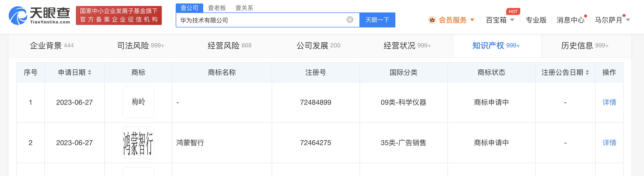The image size is (644, 176).
Task: Sort by 注册公告日期 arrows
Action: pyautogui.click(x=587, y=72)
